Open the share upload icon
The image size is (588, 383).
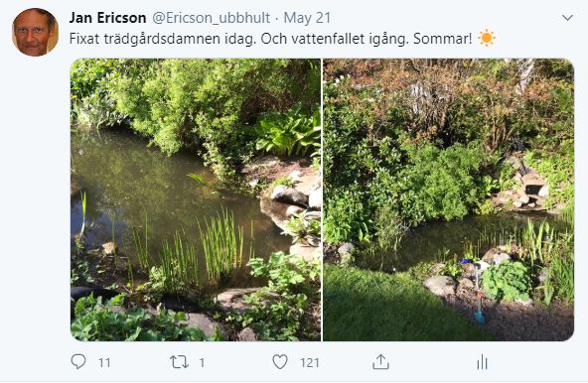(380, 362)
